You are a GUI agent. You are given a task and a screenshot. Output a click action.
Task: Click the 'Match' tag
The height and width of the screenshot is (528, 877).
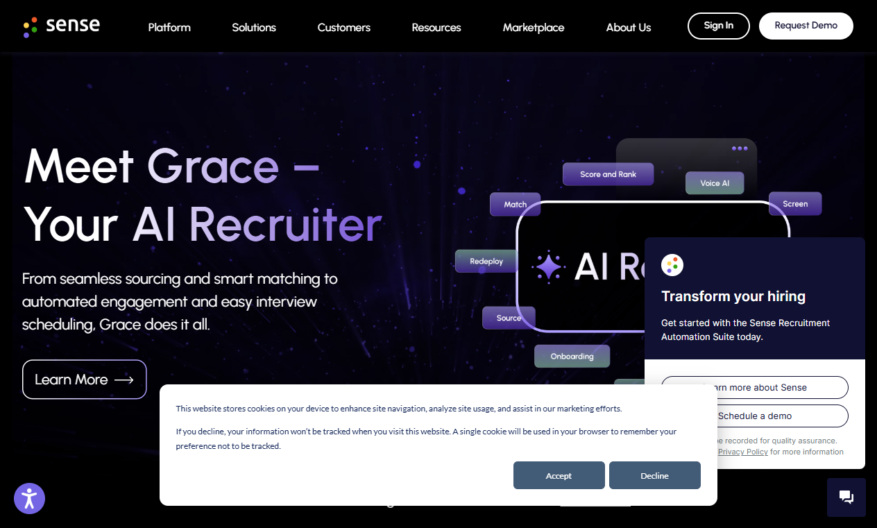click(515, 204)
